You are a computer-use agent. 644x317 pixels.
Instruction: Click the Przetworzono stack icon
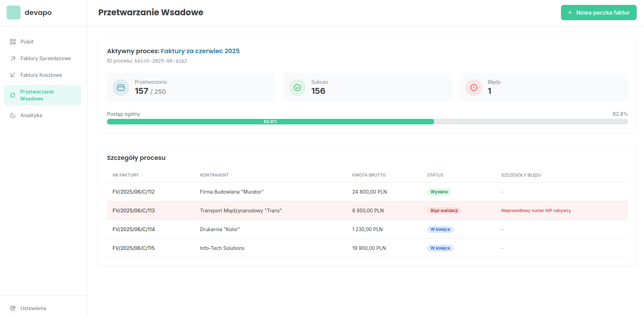click(121, 88)
